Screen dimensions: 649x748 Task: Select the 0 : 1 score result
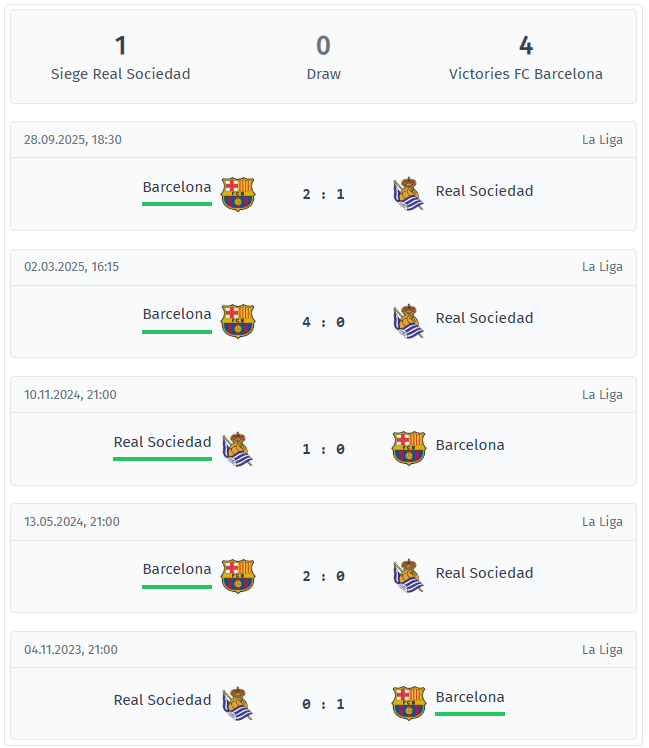(x=323, y=704)
